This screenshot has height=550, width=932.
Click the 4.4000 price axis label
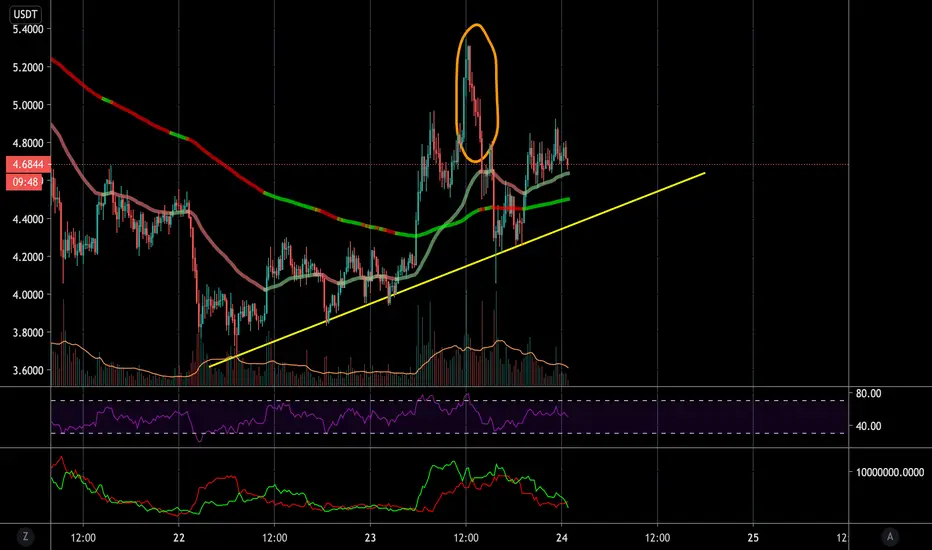pyautogui.click(x=28, y=219)
